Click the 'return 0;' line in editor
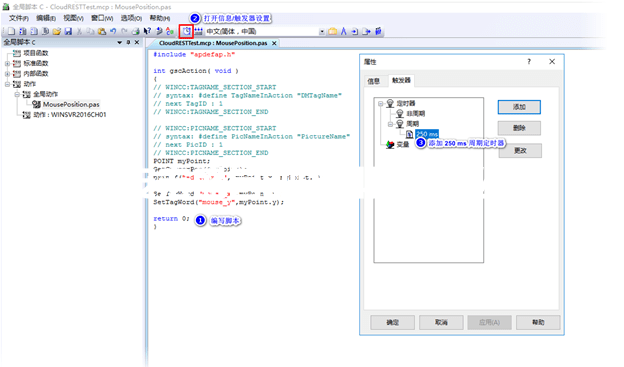Image resolution: width=624 pixels, height=367 pixels. pos(171,219)
